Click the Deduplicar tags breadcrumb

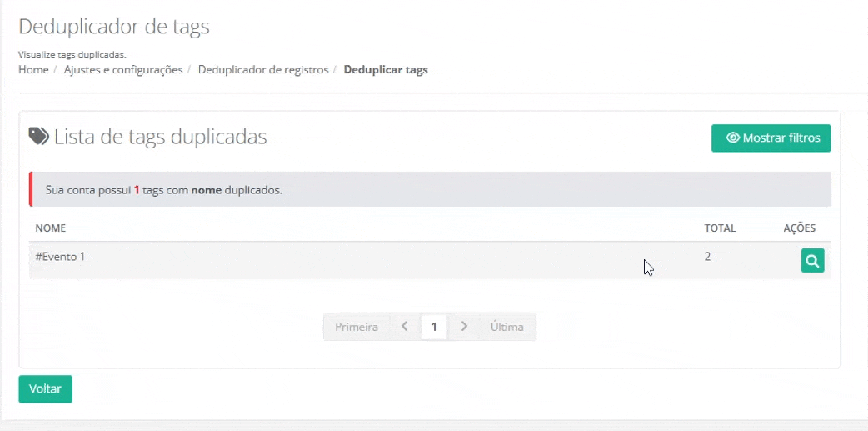[x=386, y=70]
